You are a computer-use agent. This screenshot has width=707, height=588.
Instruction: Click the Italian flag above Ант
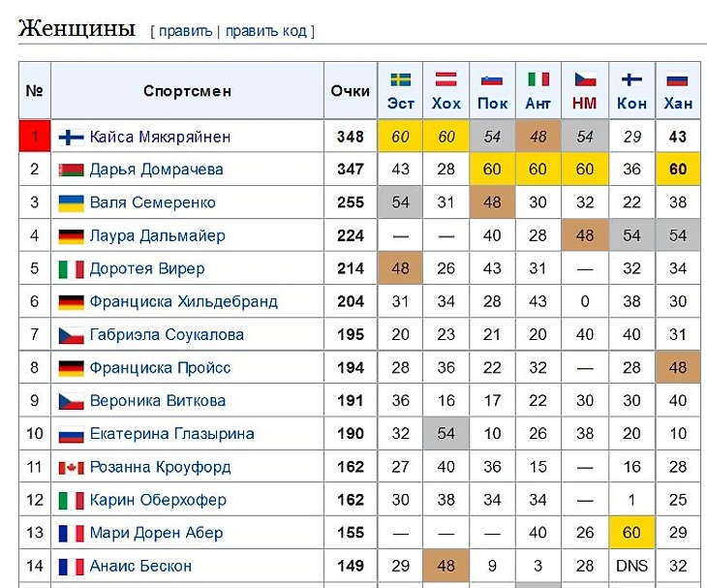(x=538, y=79)
